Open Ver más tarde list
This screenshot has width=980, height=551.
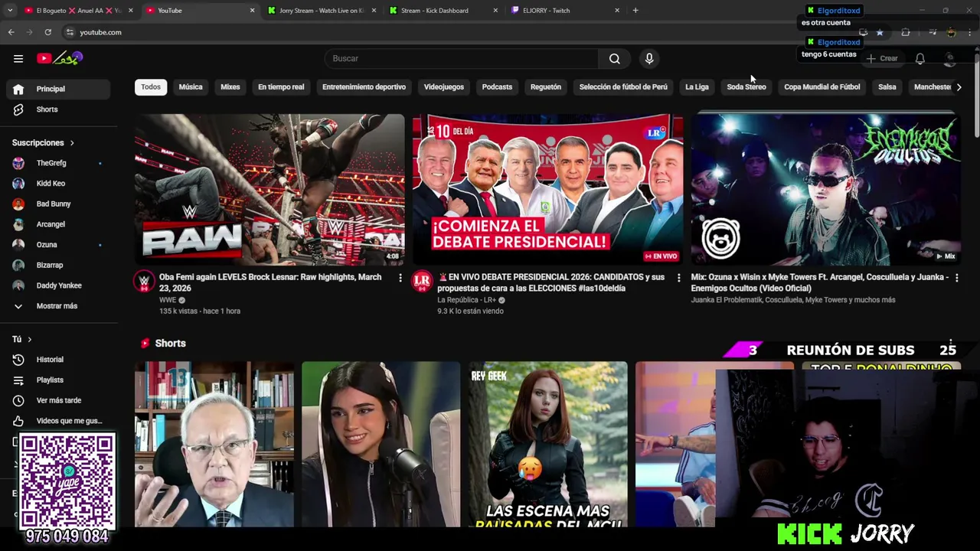pyautogui.click(x=58, y=400)
